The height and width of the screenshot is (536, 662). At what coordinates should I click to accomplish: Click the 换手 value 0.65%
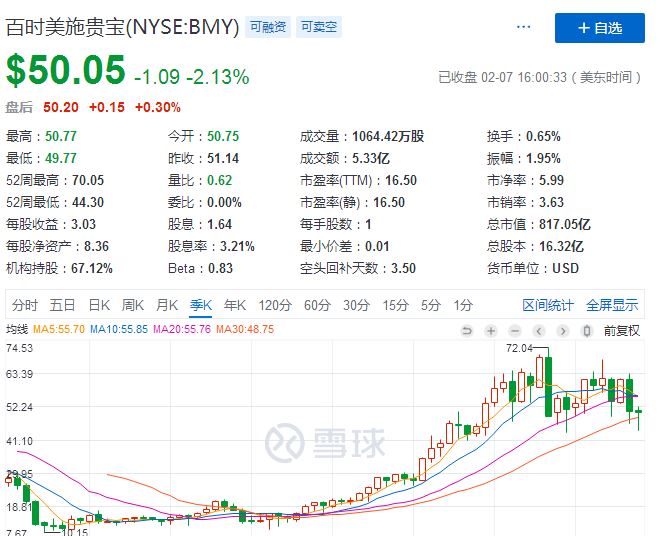pos(543,136)
